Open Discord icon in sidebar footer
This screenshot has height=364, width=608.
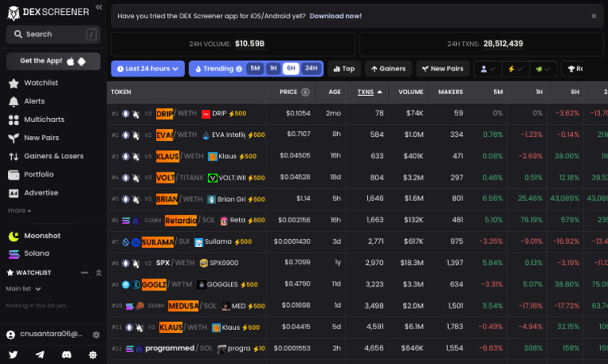66,355
